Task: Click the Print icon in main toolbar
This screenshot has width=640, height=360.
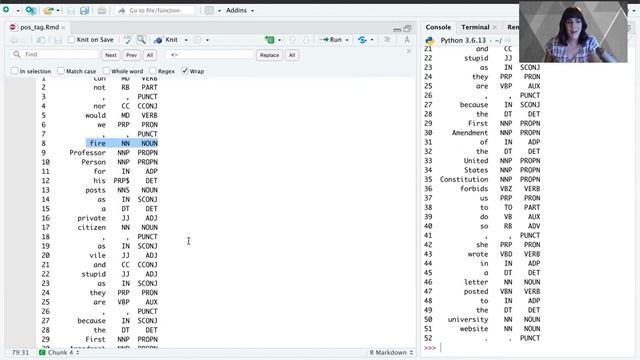Action: pyautogui.click(x=102, y=10)
